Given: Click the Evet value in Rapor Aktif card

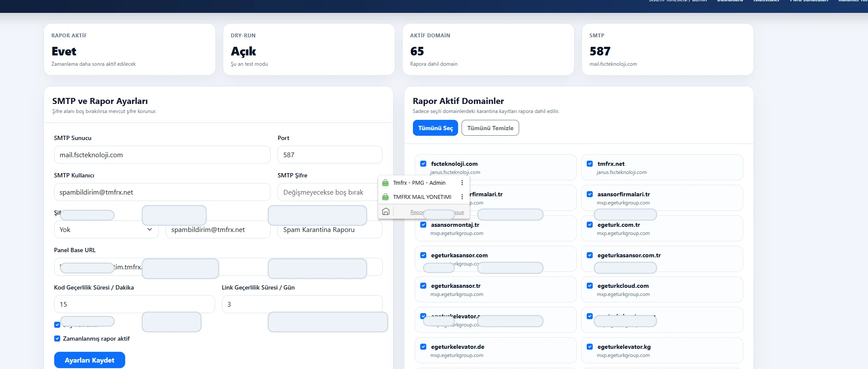Looking at the screenshot, I should pos(64,52).
